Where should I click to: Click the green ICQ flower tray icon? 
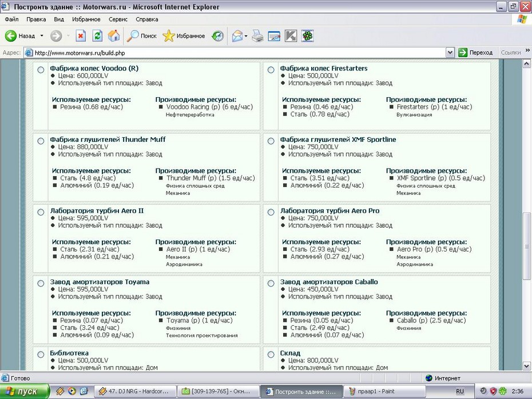[502, 391]
